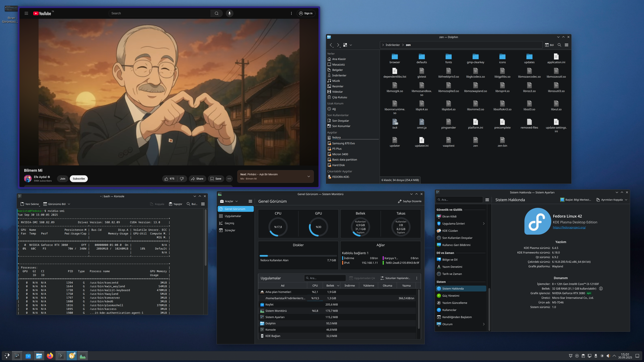Click the Join button on YouTube
The height and width of the screenshot is (362, 644).
[63, 179]
